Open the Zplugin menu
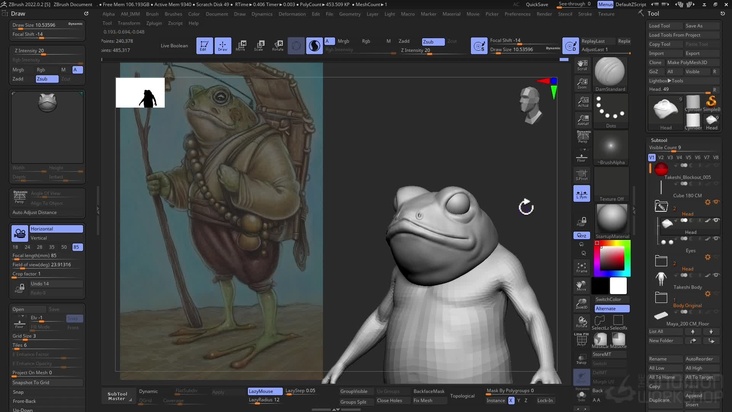This screenshot has width=732, height=412. [154, 23]
